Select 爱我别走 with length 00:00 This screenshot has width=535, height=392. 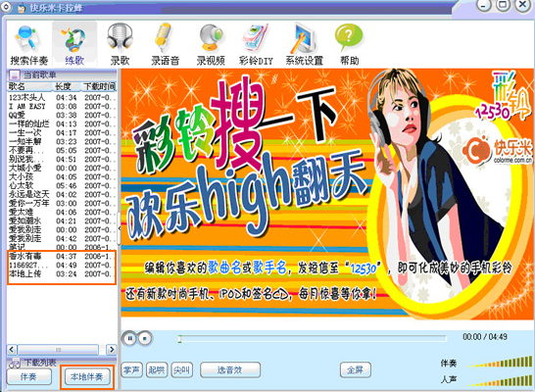[62, 230]
